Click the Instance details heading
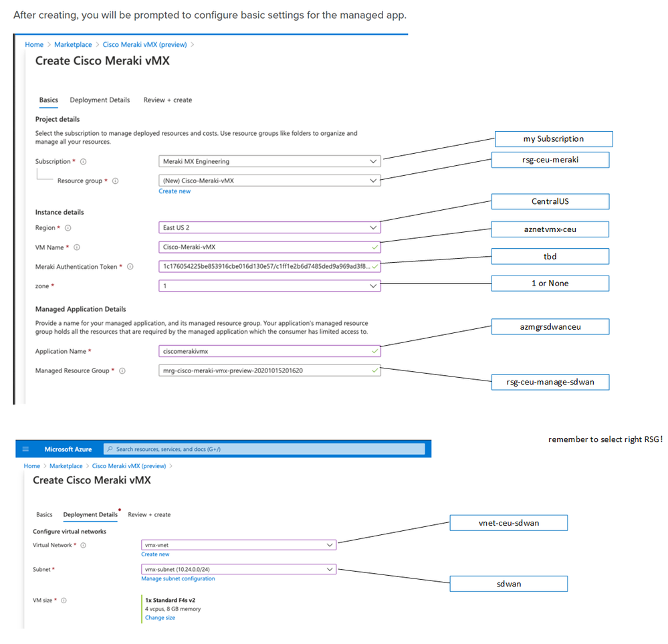The height and width of the screenshot is (644, 668). pyautogui.click(x=60, y=212)
